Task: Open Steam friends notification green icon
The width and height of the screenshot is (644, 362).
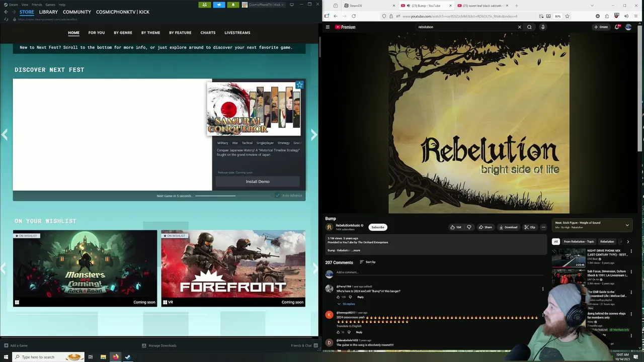Action: (x=204, y=5)
